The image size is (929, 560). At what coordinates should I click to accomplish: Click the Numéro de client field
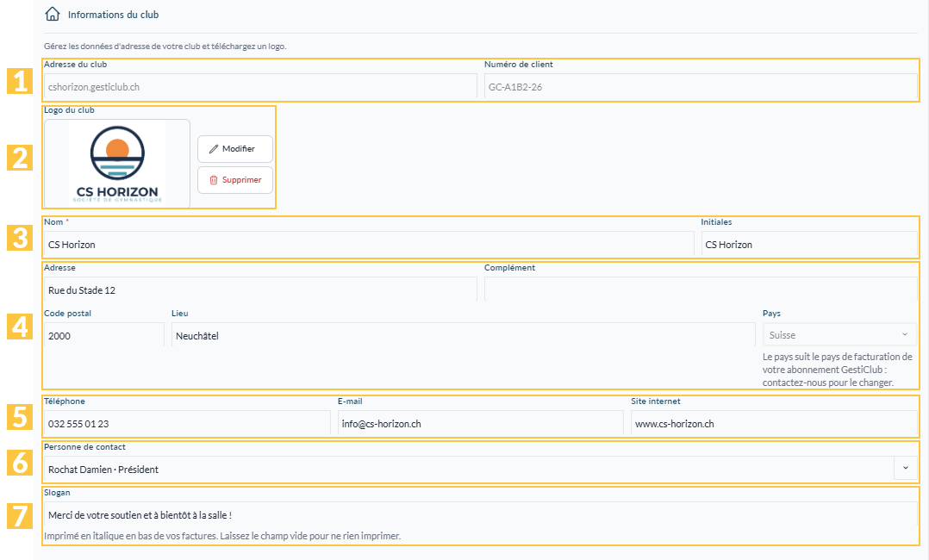(x=701, y=86)
